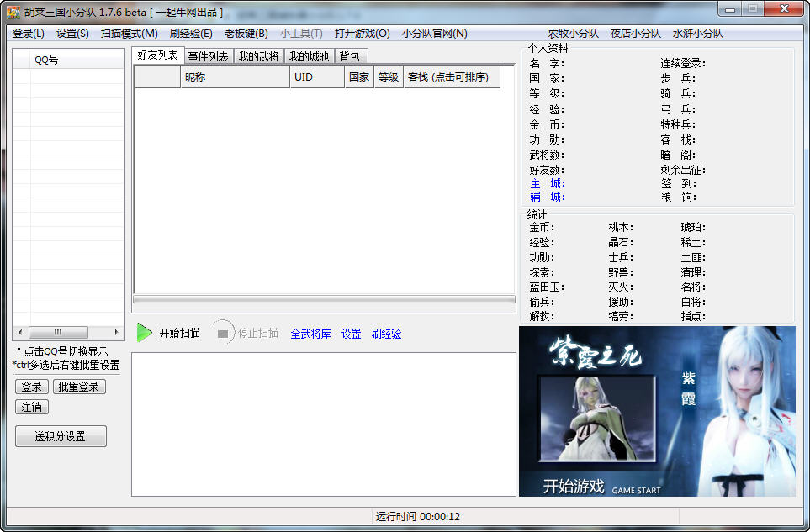Open the 扫描模式(M) menu

click(130, 34)
